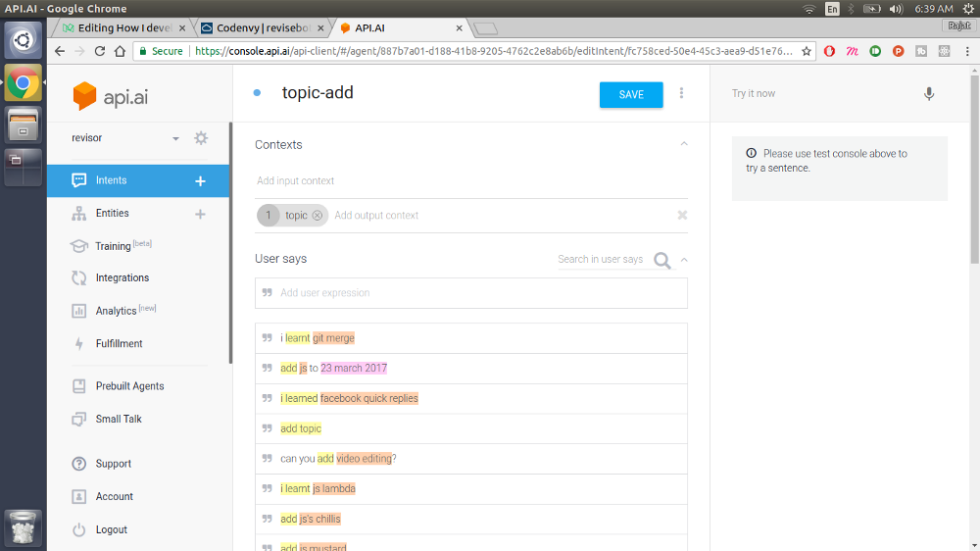
Task: Open the three-dot menu beside Save
Action: coord(682,94)
